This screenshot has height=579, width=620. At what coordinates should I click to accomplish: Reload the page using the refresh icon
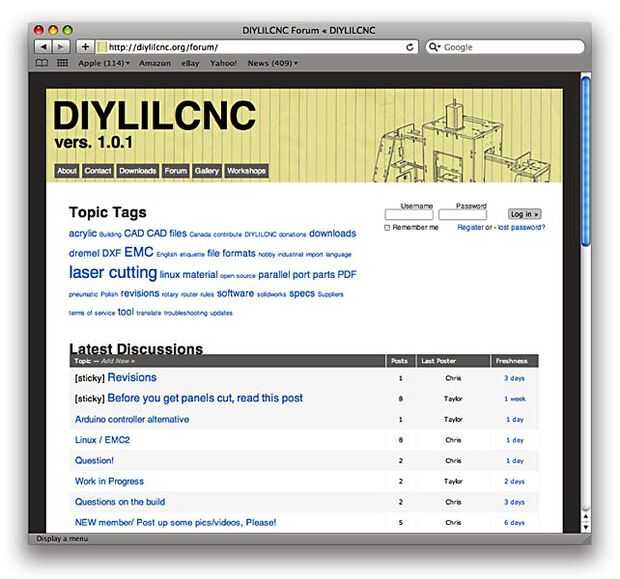[410, 47]
